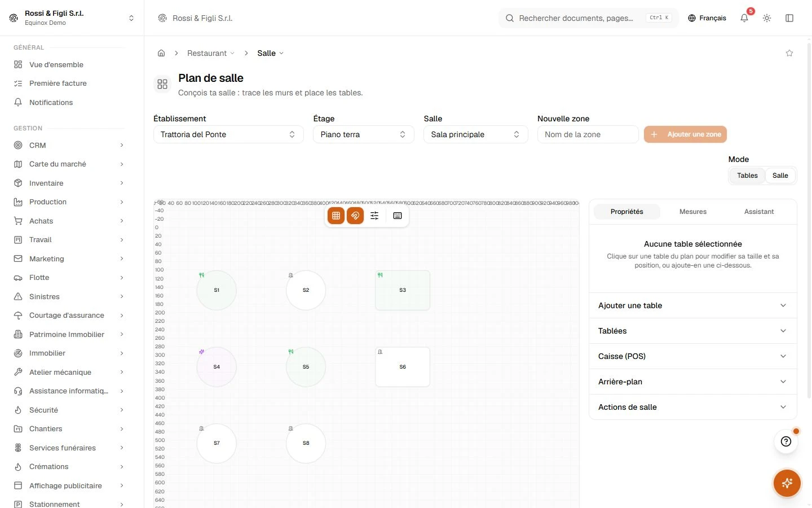Switch to the Assistant tab
This screenshot has height=508, width=812.
point(759,212)
